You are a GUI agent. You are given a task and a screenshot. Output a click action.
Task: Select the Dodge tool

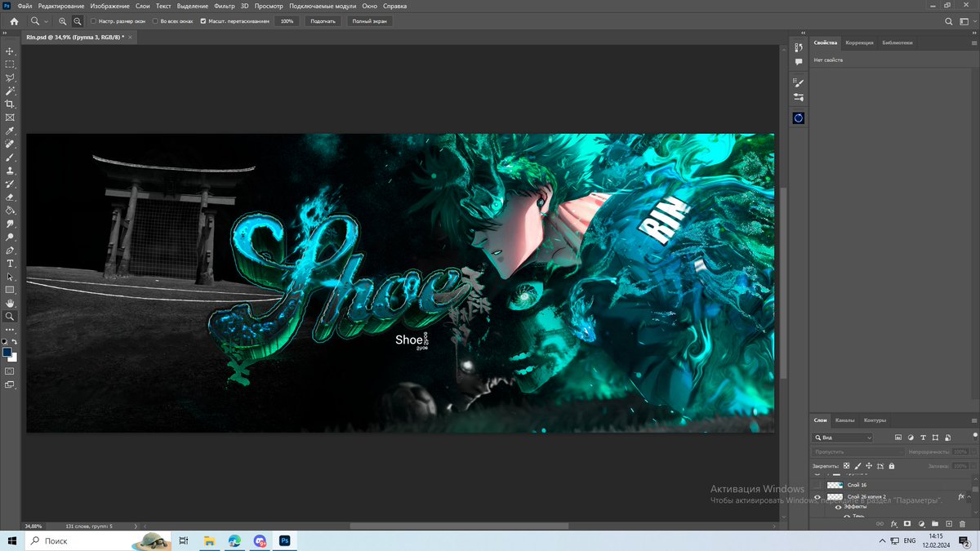10,237
